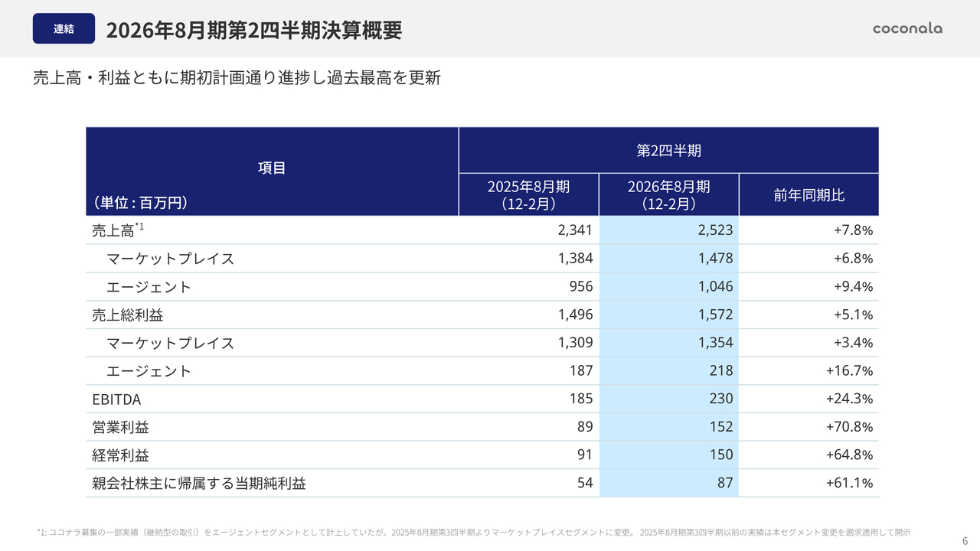Select the EBITDA row label
Image resolution: width=980 pixels, height=551 pixels.
116,399
